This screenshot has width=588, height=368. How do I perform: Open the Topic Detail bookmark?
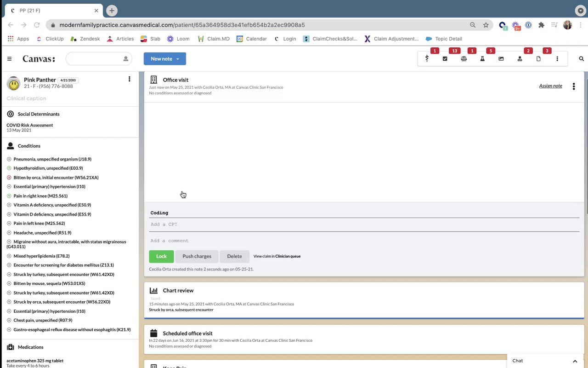pyautogui.click(x=444, y=39)
